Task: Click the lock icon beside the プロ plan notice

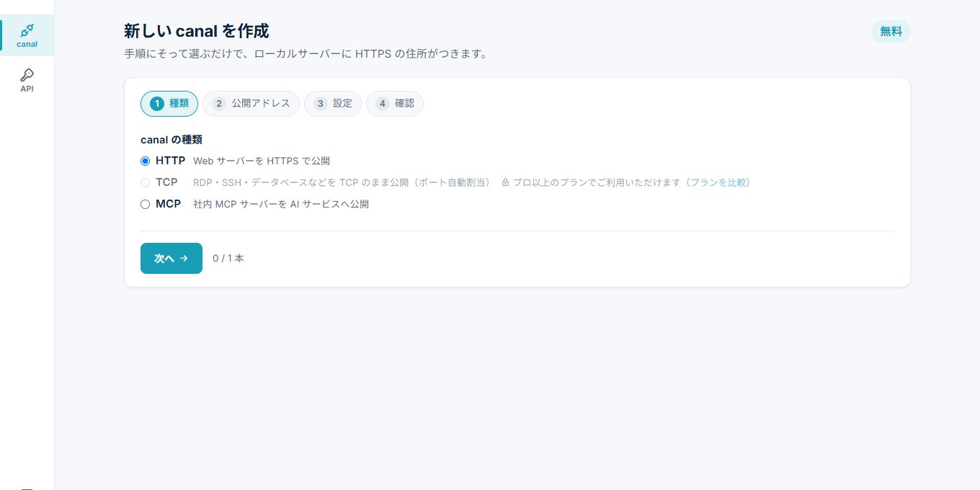Action: point(505,182)
